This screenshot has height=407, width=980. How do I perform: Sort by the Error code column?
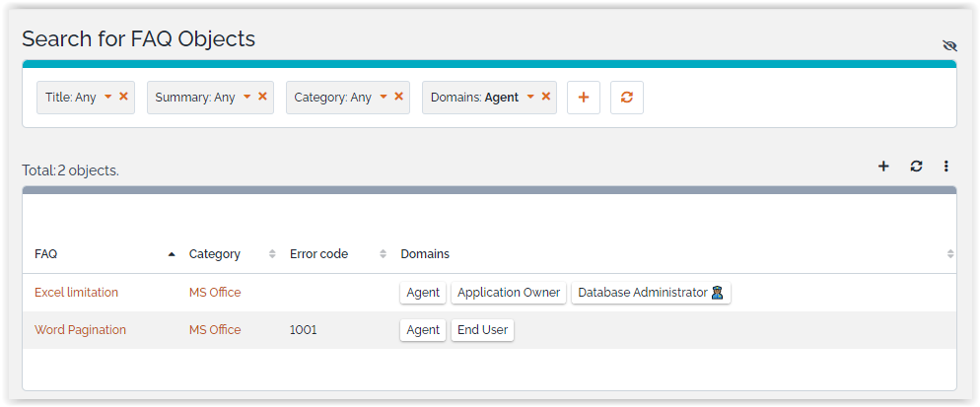(318, 254)
